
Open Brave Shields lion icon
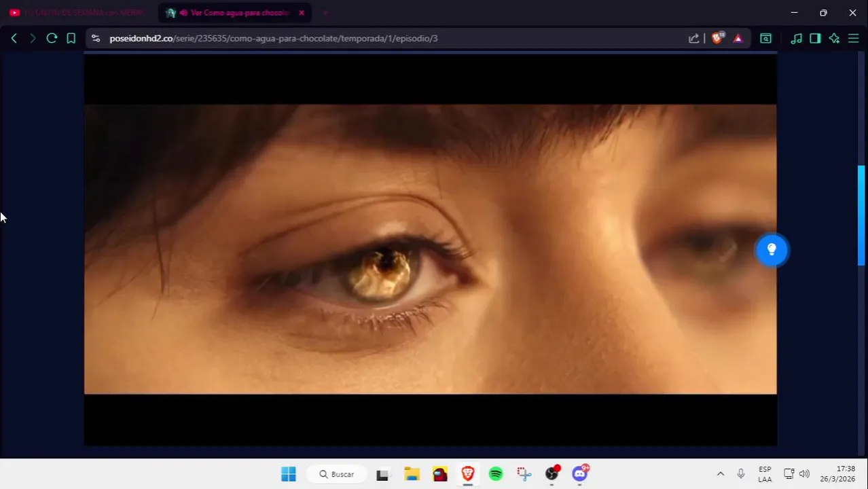[x=717, y=38]
